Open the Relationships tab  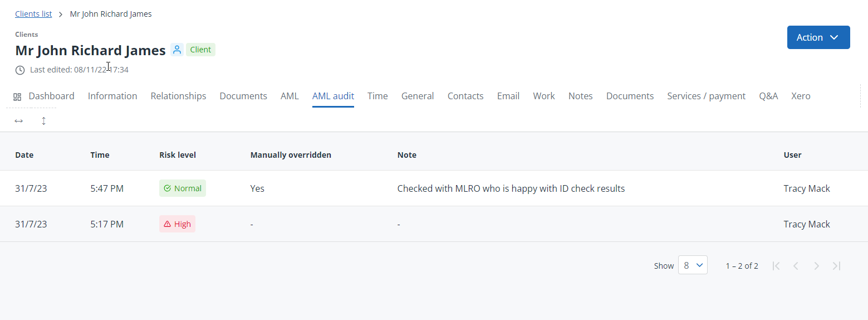[178, 96]
